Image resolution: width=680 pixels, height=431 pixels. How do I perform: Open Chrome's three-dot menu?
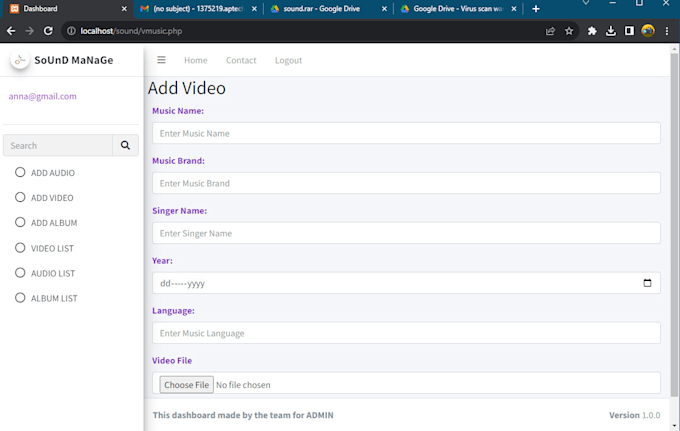(668, 31)
